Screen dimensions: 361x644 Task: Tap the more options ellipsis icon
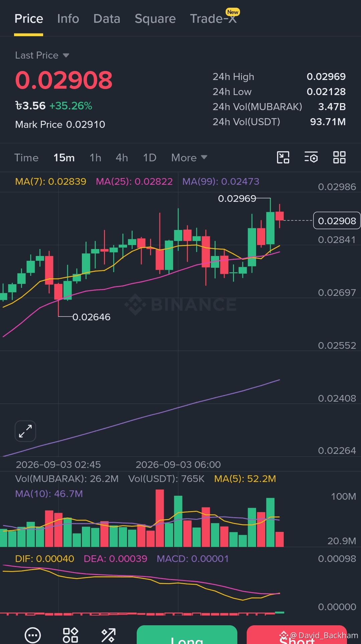(x=33, y=635)
